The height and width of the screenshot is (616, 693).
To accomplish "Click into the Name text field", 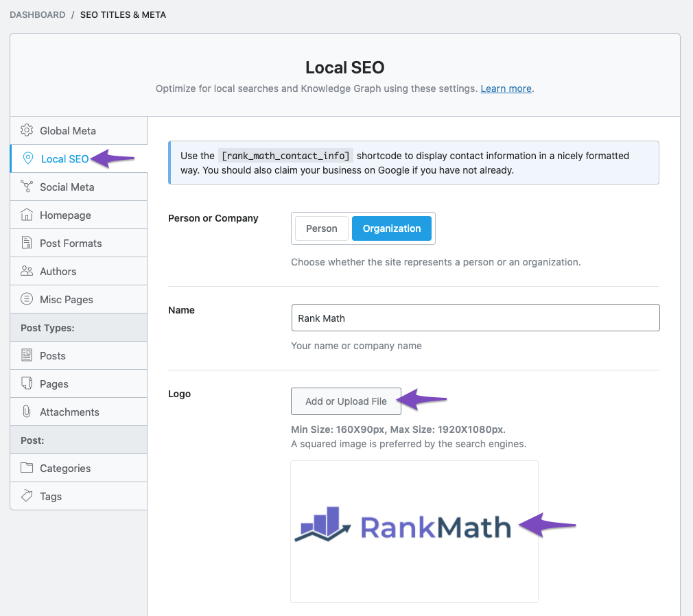I will 475,318.
